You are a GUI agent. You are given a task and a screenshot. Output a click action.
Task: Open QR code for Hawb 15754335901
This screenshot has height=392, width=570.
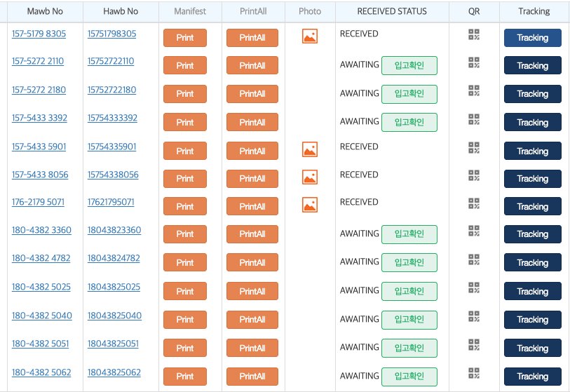click(x=474, y=147)
